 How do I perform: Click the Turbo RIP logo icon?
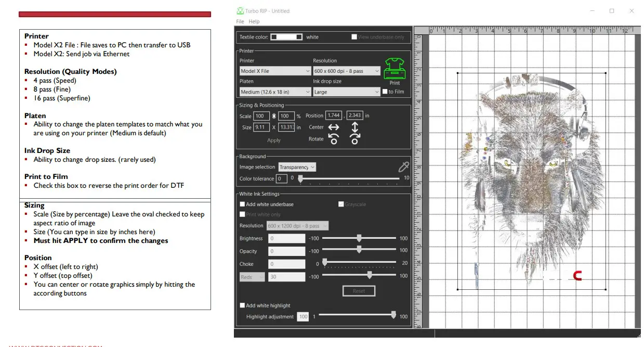(240, 10)
